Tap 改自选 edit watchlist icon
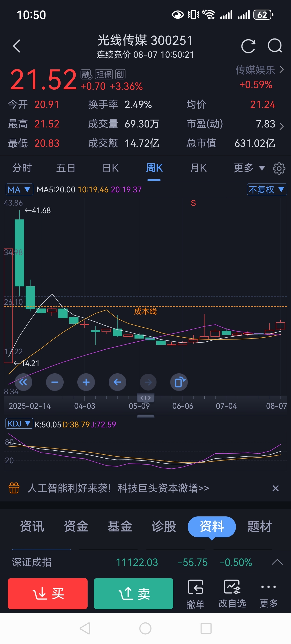This screenshot has height=644, width=291. click(232, 594)
